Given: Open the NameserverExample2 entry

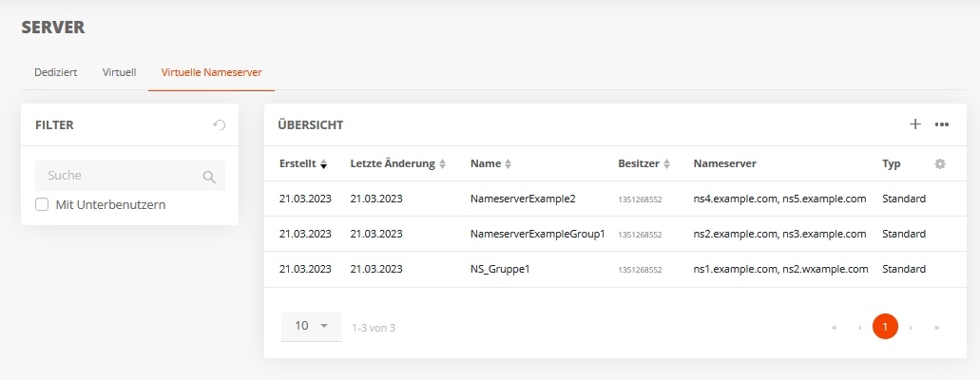Looking at the screenshot, I should click(x=523, y=199).
